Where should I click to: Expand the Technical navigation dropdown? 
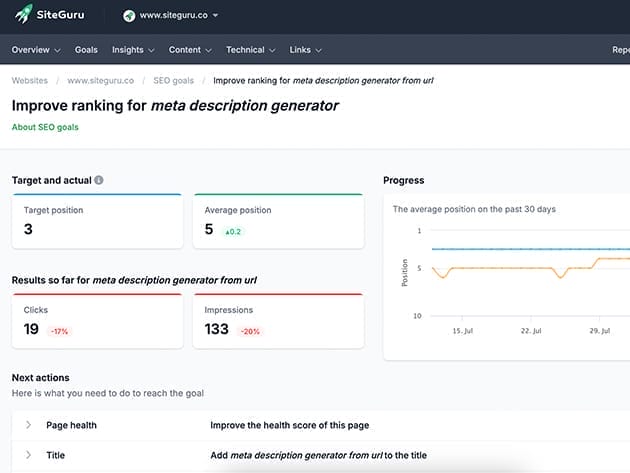[x=250, y=49]
